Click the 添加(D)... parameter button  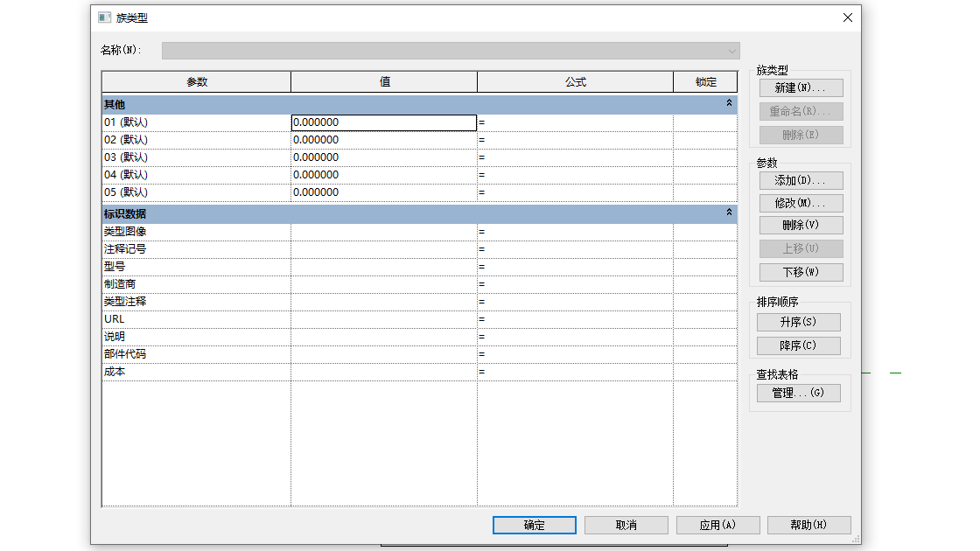801,180
